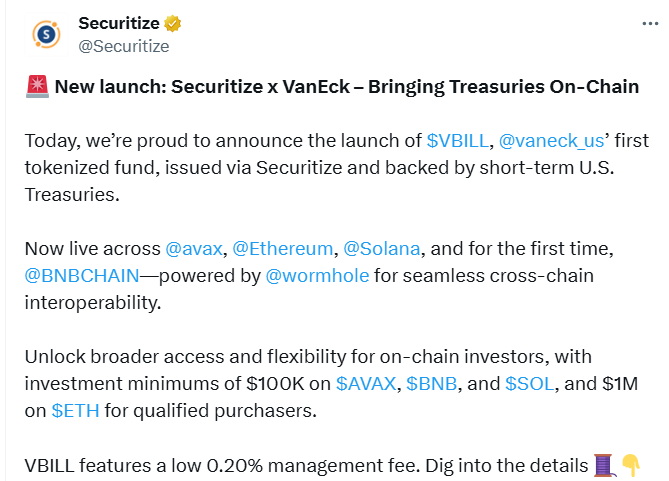Open the $ETH cashtag
Screen dimensions: 669x481
[x=74, y=410]
